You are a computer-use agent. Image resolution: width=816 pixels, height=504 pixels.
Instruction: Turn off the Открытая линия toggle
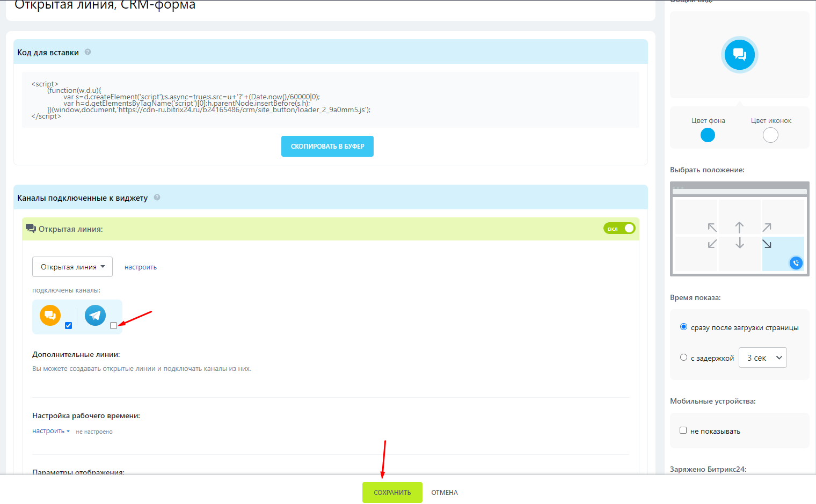[619, 229]
